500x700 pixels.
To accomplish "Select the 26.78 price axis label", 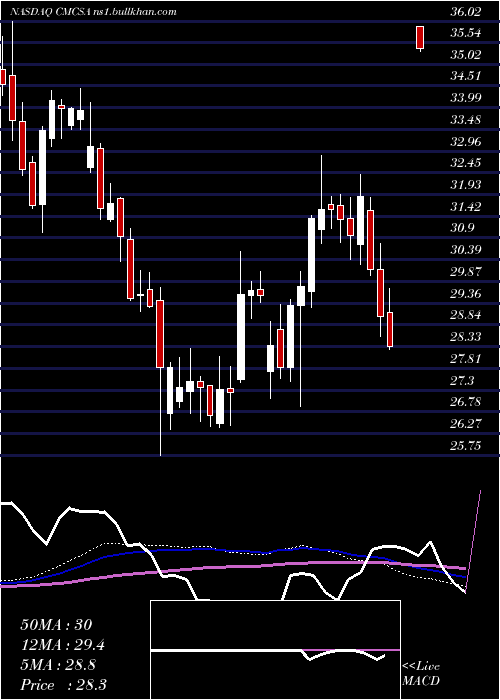I will pos(466,404).
